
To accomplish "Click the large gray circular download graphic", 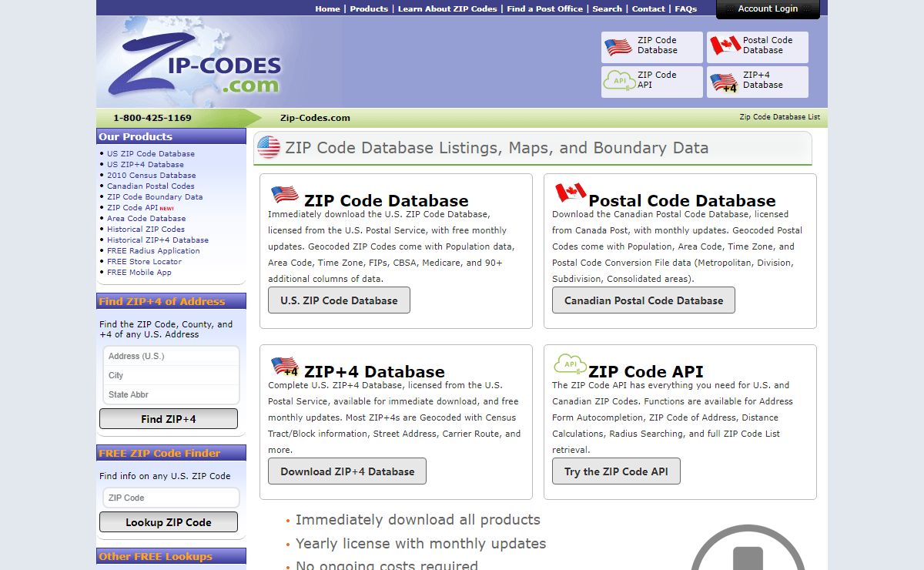I will click(x=748, y=548).
